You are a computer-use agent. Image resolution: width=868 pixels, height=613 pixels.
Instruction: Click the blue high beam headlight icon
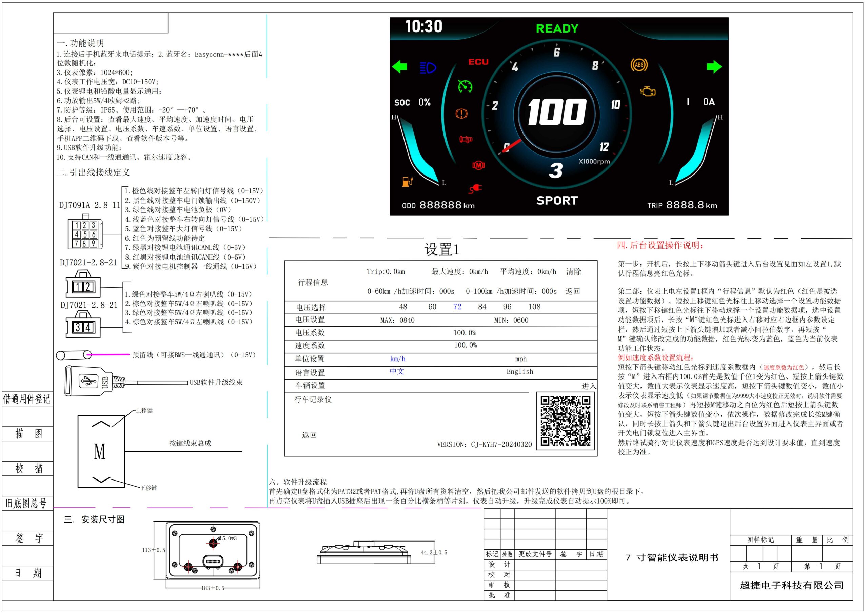428,68
